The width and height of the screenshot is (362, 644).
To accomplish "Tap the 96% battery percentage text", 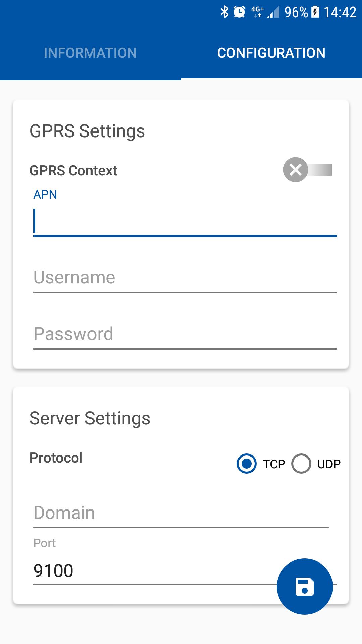I will 296,12.
